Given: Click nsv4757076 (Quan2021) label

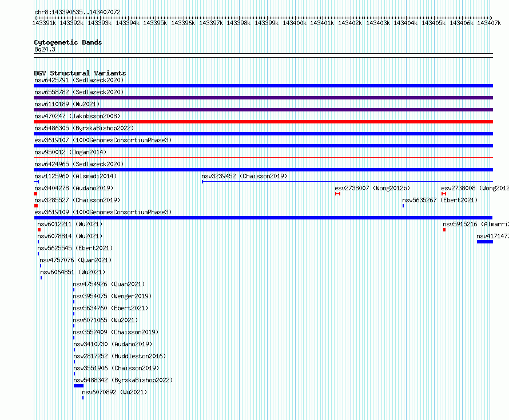Looking at the screenshot, I should (75, 260).
